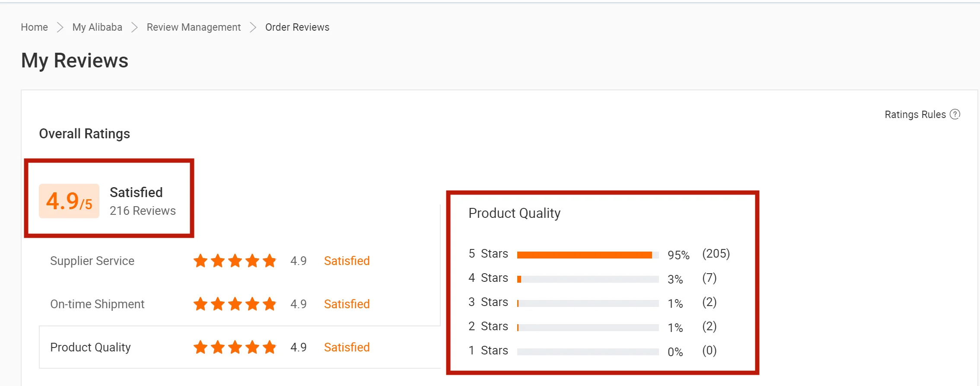
Task: Select the Product Quality rating row
Action: (239, 347)
